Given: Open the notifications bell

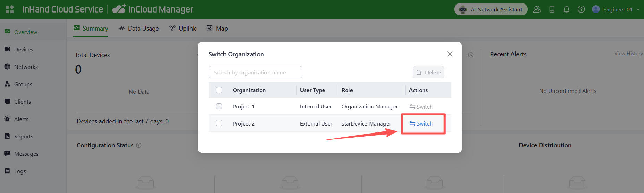Looking at the screenshot, I should pos(566,9).
